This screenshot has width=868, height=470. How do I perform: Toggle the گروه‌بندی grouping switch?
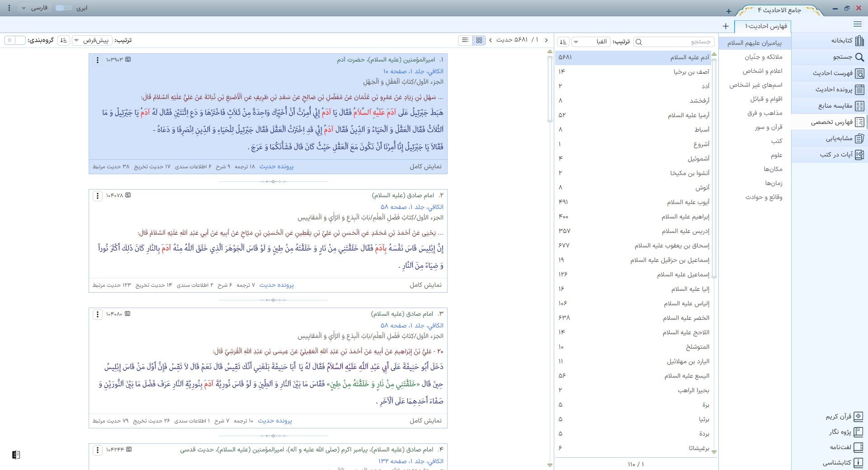click(14, 40)
